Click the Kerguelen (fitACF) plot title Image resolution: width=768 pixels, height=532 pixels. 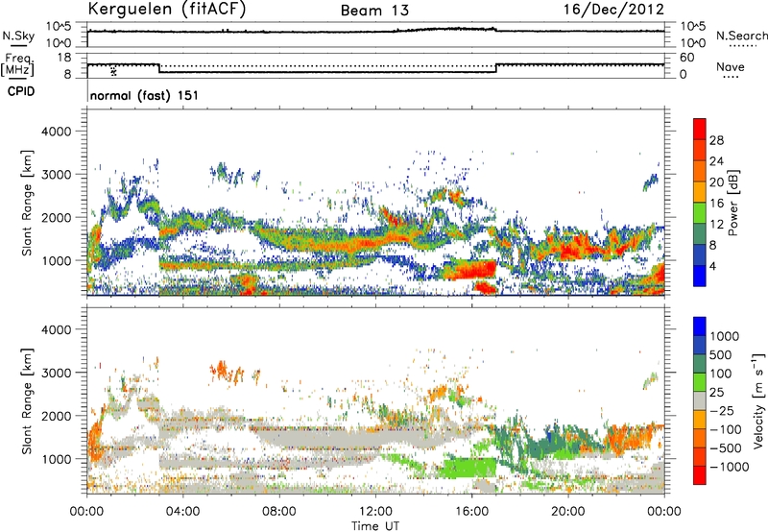[x=166, y=9]
